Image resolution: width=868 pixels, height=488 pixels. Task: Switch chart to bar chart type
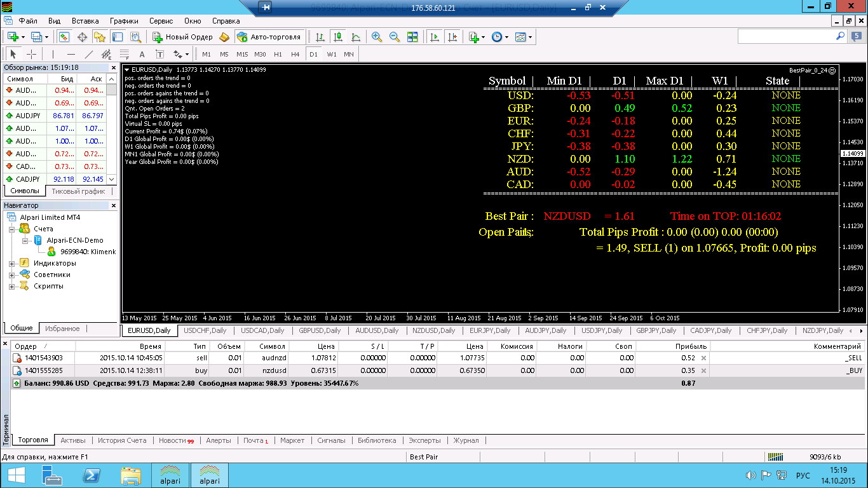(320, 37)
